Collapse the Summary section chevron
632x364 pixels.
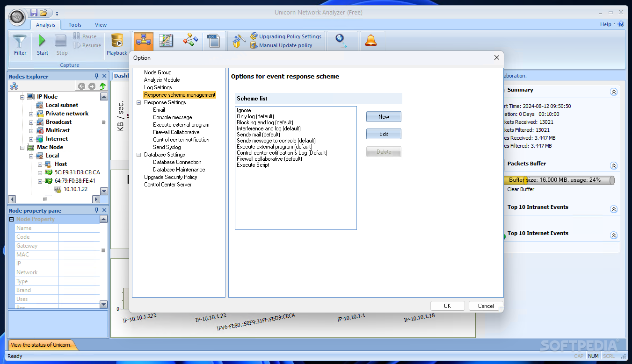pyautogui.click(x=614, y=92)
